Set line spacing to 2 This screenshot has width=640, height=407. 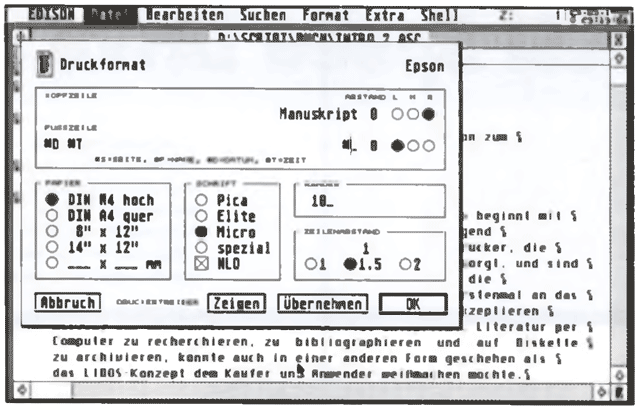click(x=405, y=264)
